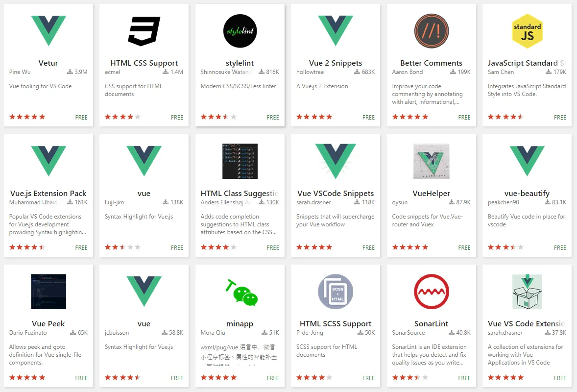
Task: Open the Vue 2 Snippets title link
Action: click(x=336, y=63)
